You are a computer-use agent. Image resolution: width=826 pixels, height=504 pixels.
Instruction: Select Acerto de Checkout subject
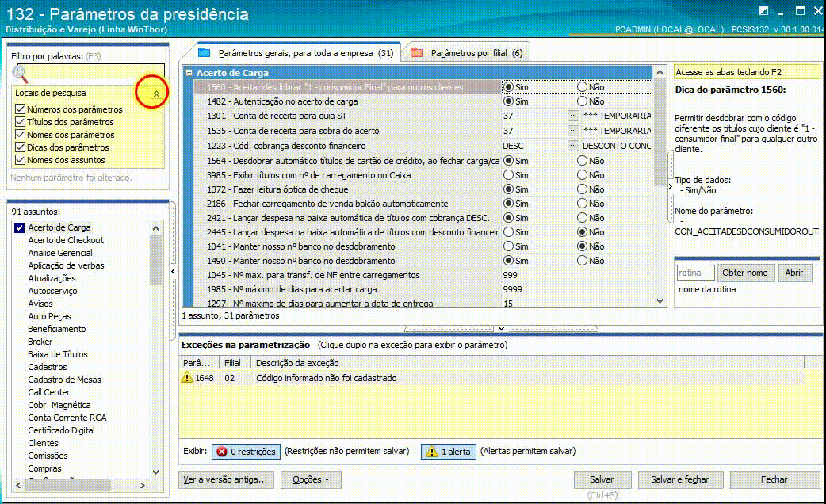(x=66, y=240)
